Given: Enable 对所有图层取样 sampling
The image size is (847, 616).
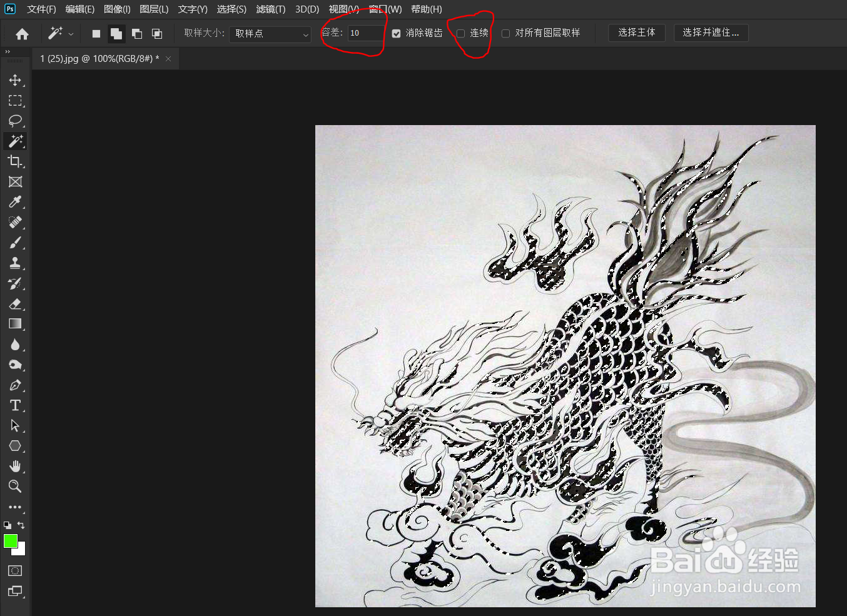Looking at the screenshot, I should tap(505, 33).
